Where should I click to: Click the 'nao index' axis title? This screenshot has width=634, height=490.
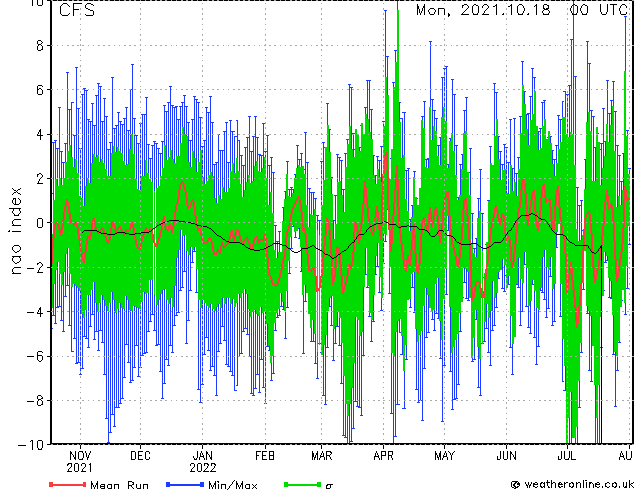pyautogui.click(x=15, y=231)
